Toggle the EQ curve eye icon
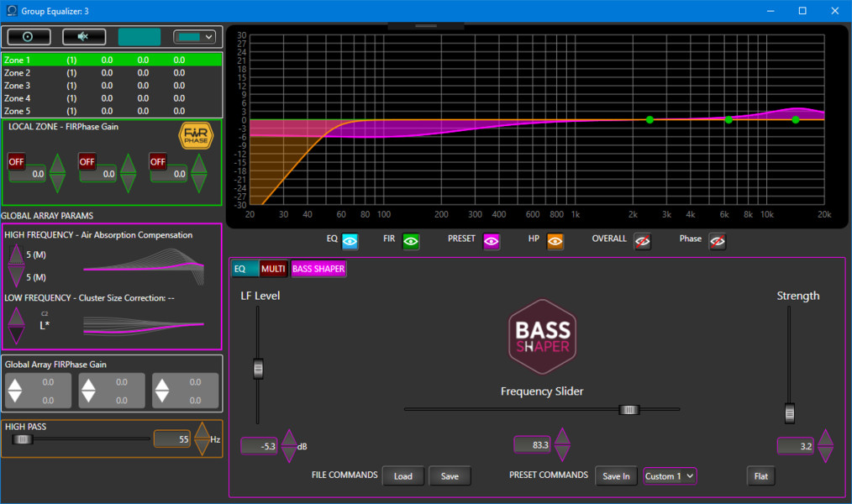Screen dimensions: 852x504 coord(350,241)
